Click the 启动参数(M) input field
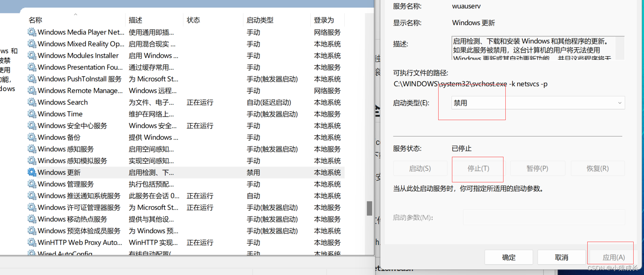 point(544,217)
